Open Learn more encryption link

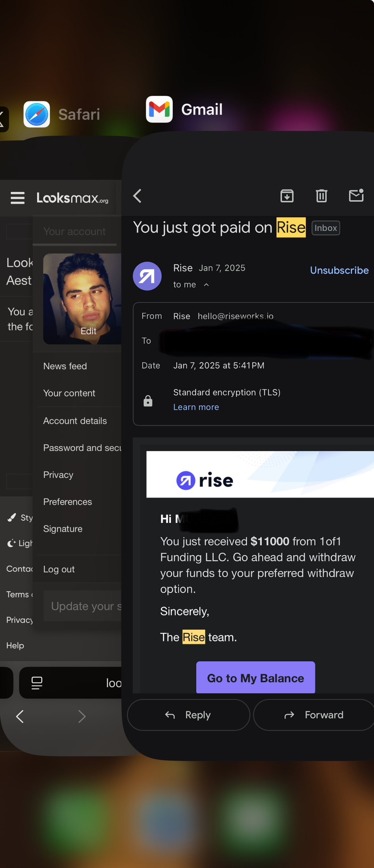pos(196,407)
